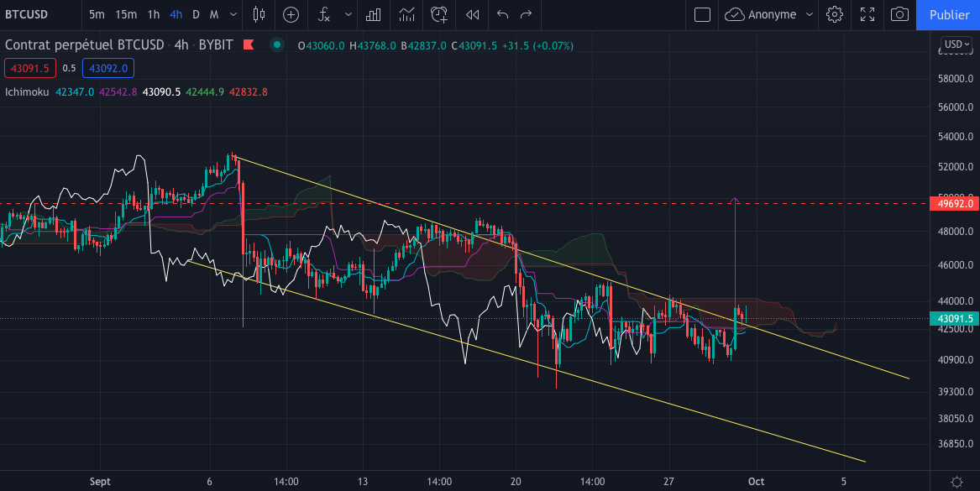
Task: Click the green status dot in the legend
Action: pyautogui.click(x=277, y=45)
